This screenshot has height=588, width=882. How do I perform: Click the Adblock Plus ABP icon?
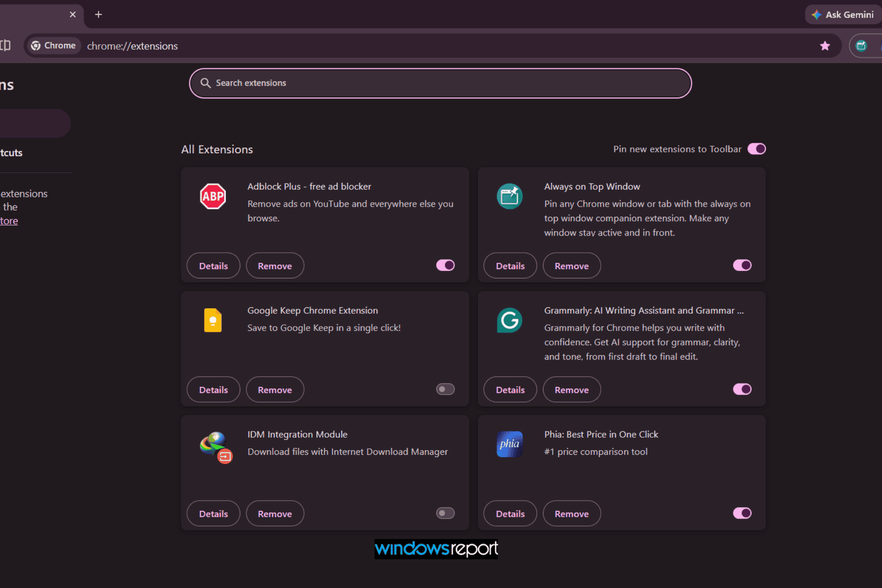(213, 196)
